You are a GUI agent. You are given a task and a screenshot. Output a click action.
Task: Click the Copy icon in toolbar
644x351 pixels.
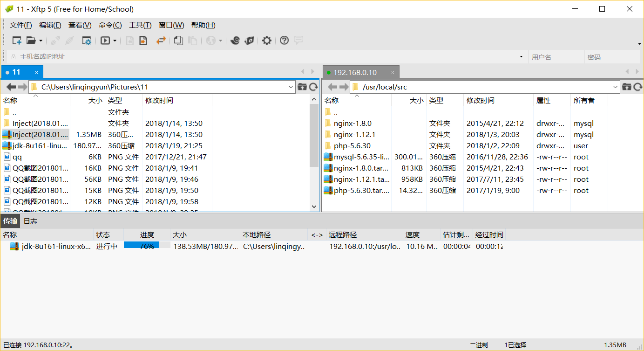point(178,41)
